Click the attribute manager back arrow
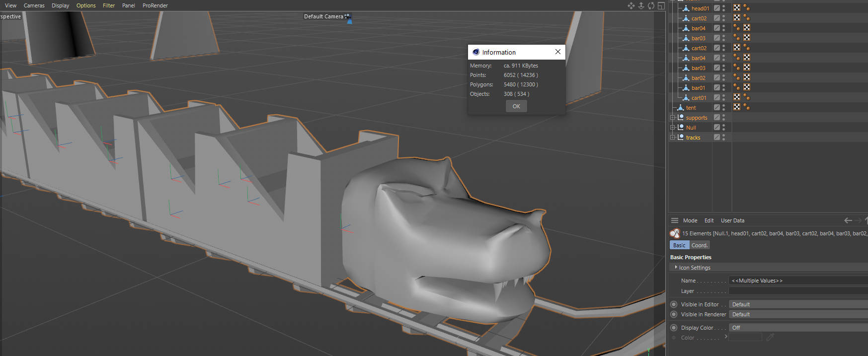The width and height of the screenshot is (868, 356). 848,220
